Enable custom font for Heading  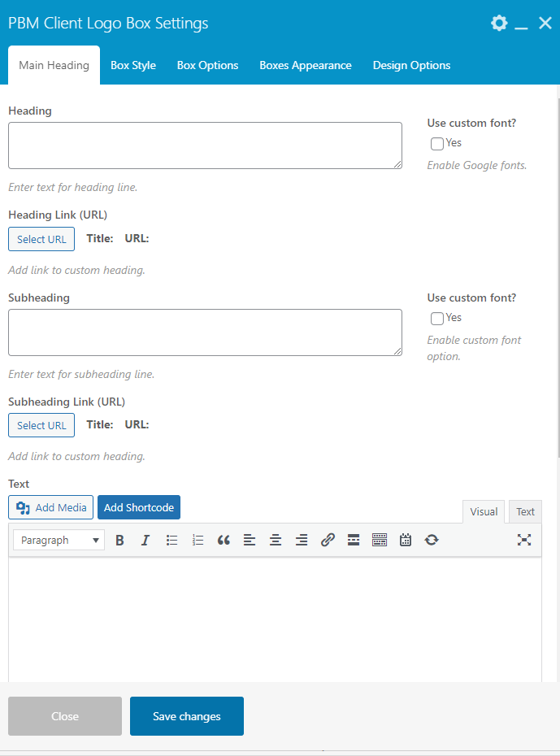click(x=437, y=144)
